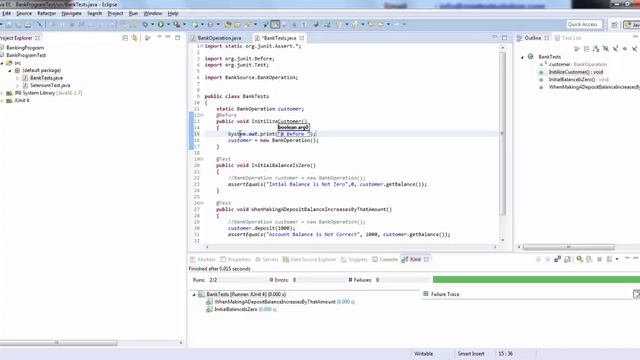The image size is (640, 360).
Task: Toggle Hide Local Types in Outline
Action: [635, 49]
